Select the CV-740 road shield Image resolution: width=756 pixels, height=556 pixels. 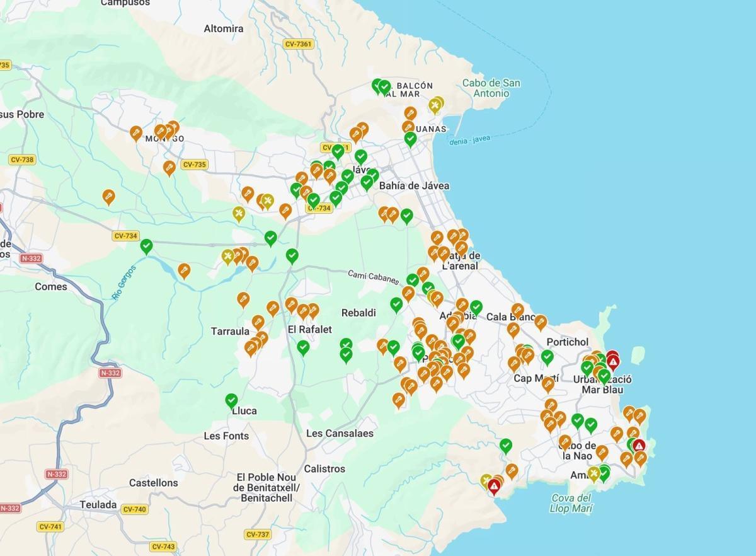click(x=135, y=509)
